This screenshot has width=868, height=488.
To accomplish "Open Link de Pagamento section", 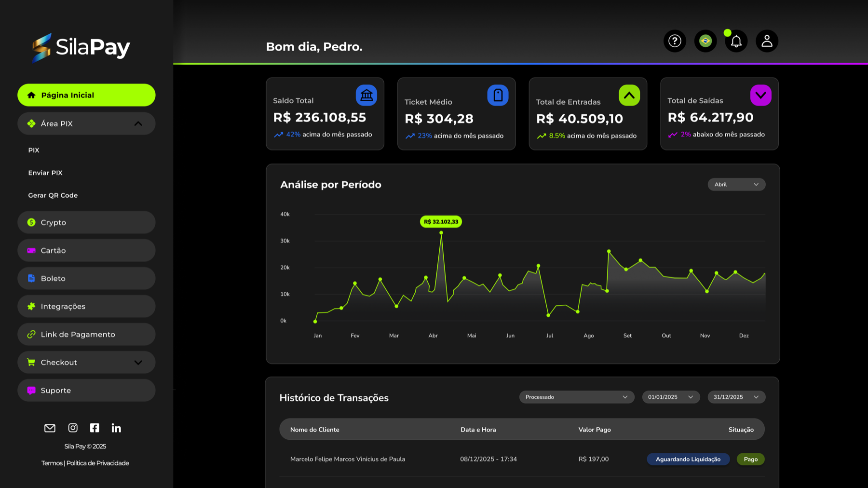I will pos(86,334).
